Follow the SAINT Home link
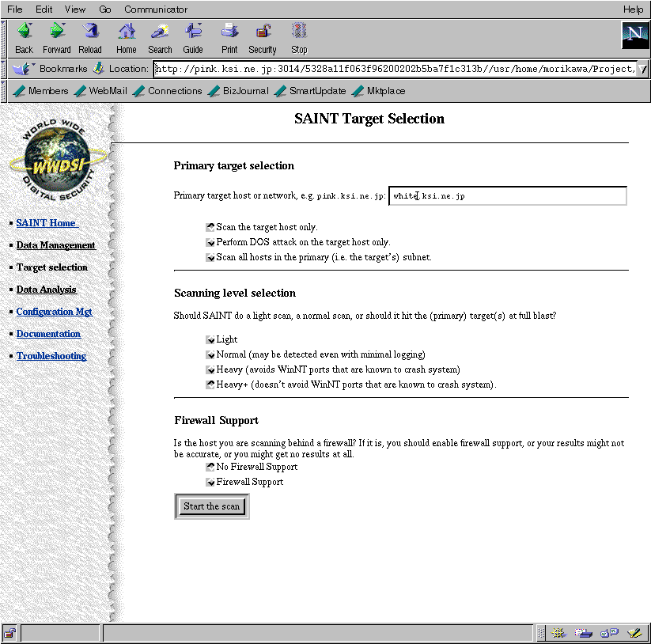 47,223
